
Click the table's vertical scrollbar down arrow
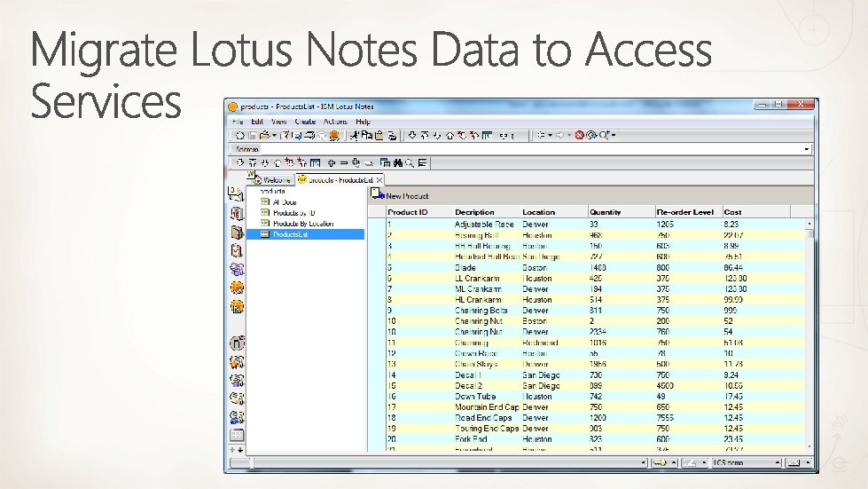(x=809, y=446)
